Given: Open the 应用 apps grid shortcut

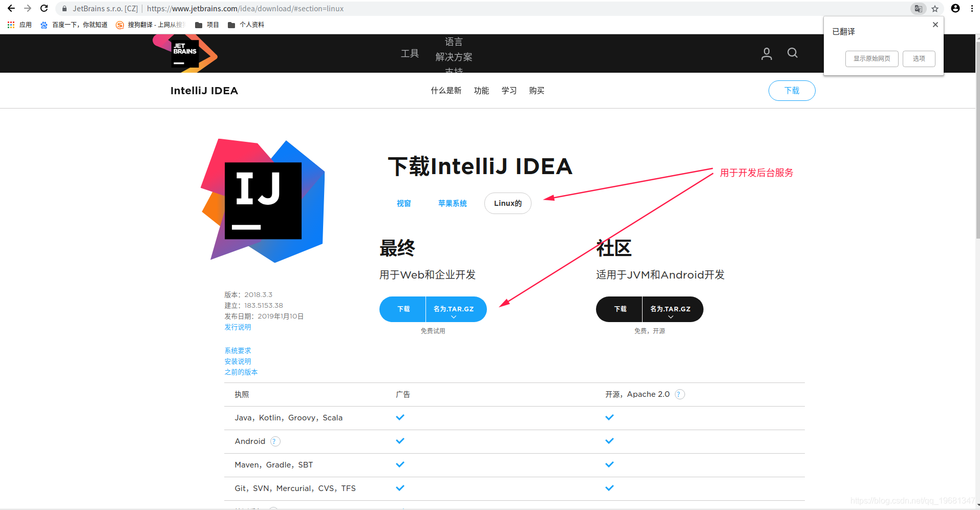Looking at the screenshot, I should click(x=19, y=25).
